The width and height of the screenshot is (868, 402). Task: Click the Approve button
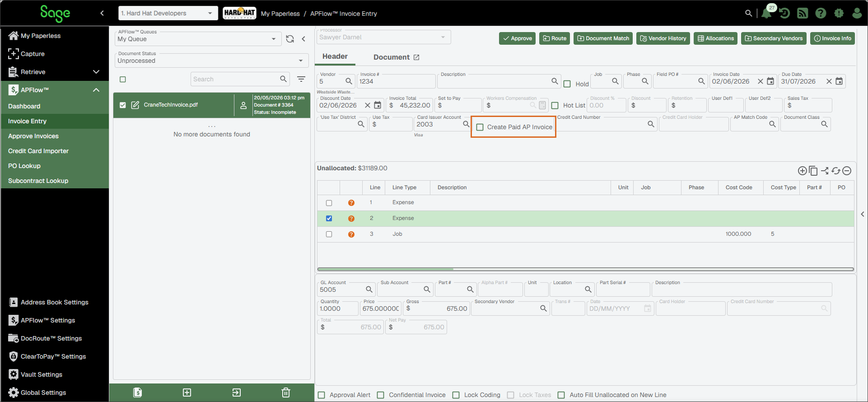tap(518, 38)
